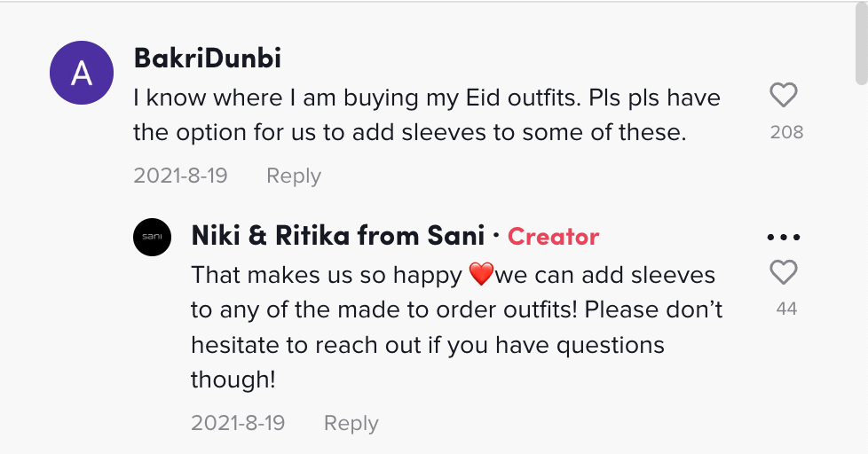
Task: Visit Niki & Ritika from Sani profile
Action: [338, 236]
